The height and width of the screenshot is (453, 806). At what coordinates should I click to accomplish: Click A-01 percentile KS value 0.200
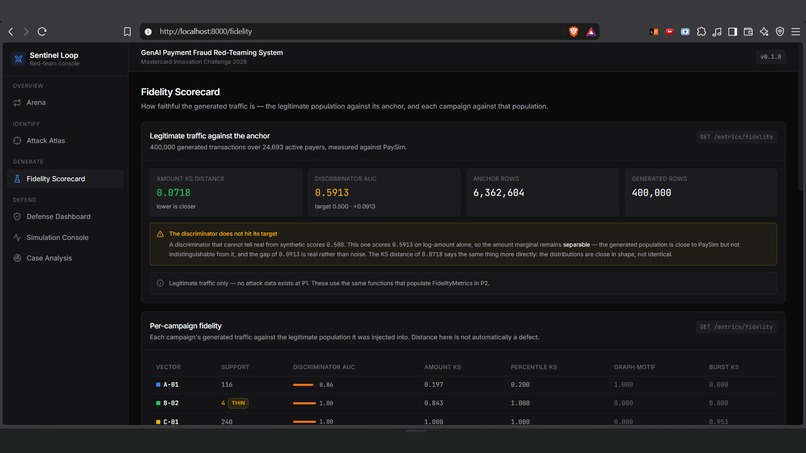pos(520,385)
